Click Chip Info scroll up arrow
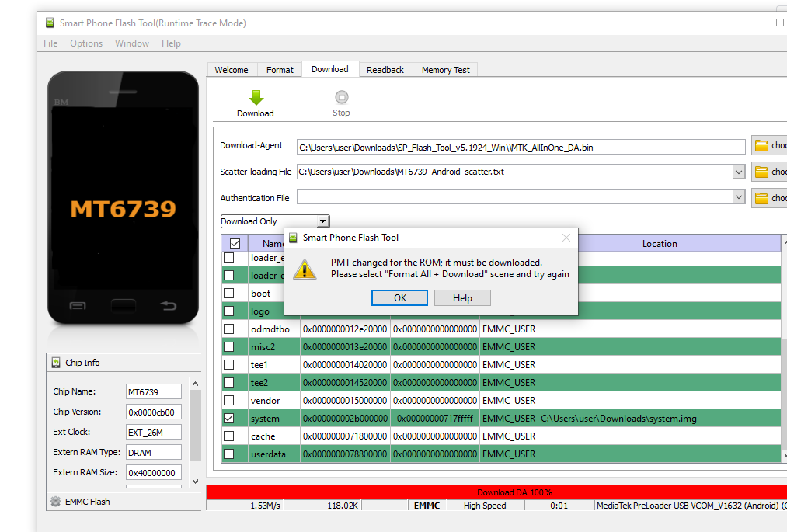Image resolution: width=787 pixels, height=532 pixels. (195, 384)
